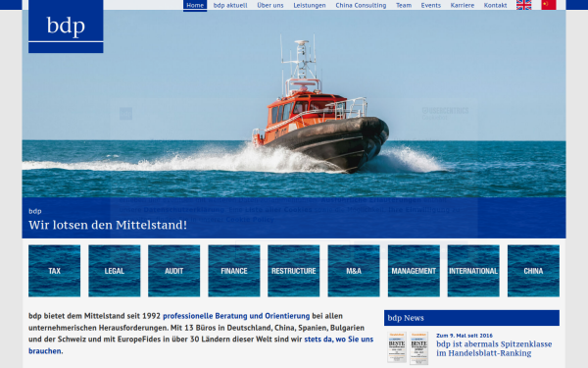
Task: Select the FINANCE tile
Action: tap(234, 271)
